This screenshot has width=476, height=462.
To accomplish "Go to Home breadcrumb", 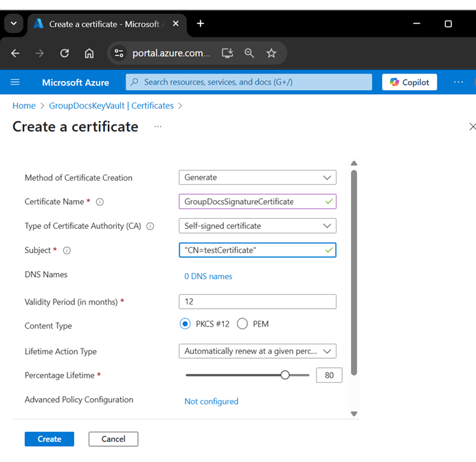I will click(x=24, y=106).
